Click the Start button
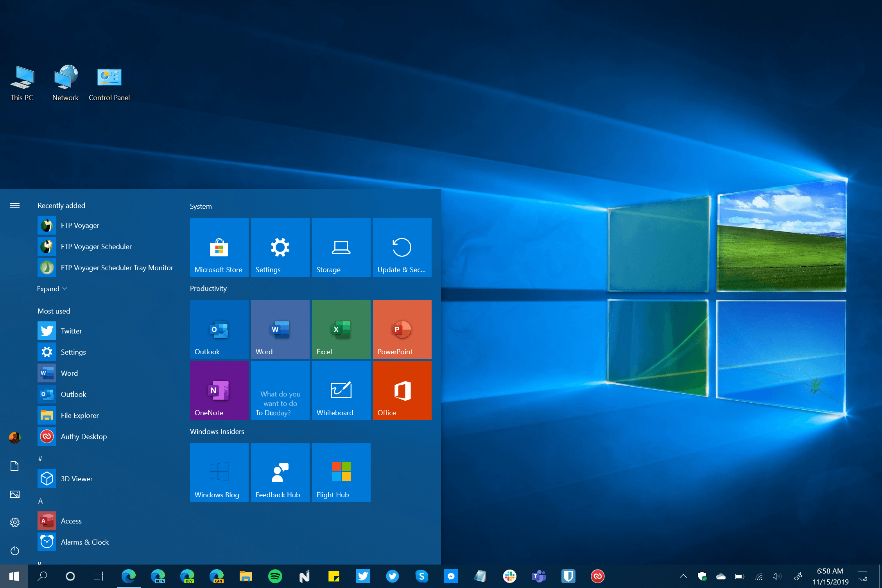 [14, 576]
